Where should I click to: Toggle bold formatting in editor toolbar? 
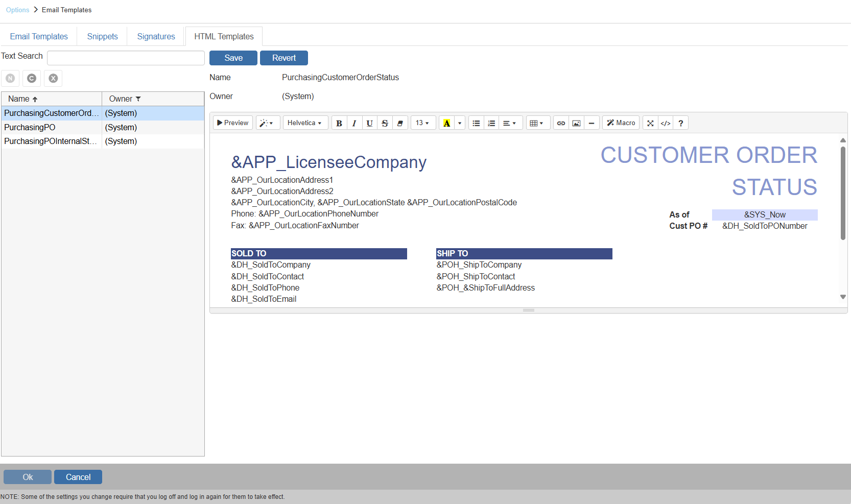click(339, 123)
